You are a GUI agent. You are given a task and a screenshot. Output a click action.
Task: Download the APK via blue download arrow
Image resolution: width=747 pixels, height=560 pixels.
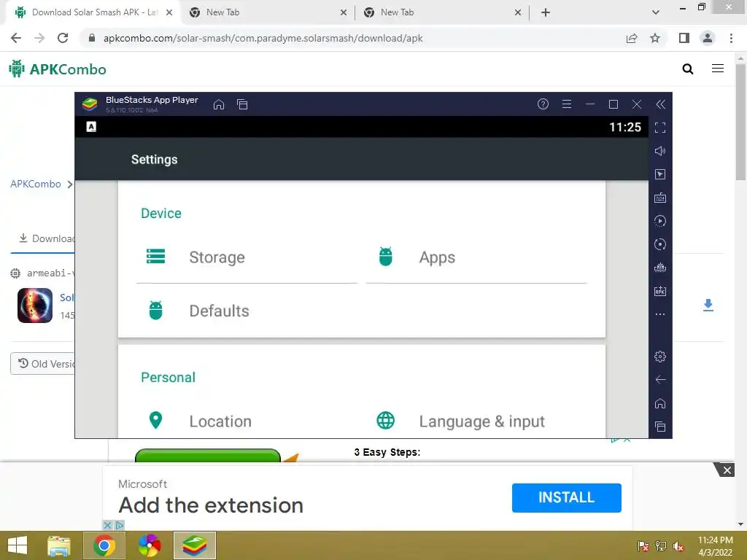tap(708, 306)
